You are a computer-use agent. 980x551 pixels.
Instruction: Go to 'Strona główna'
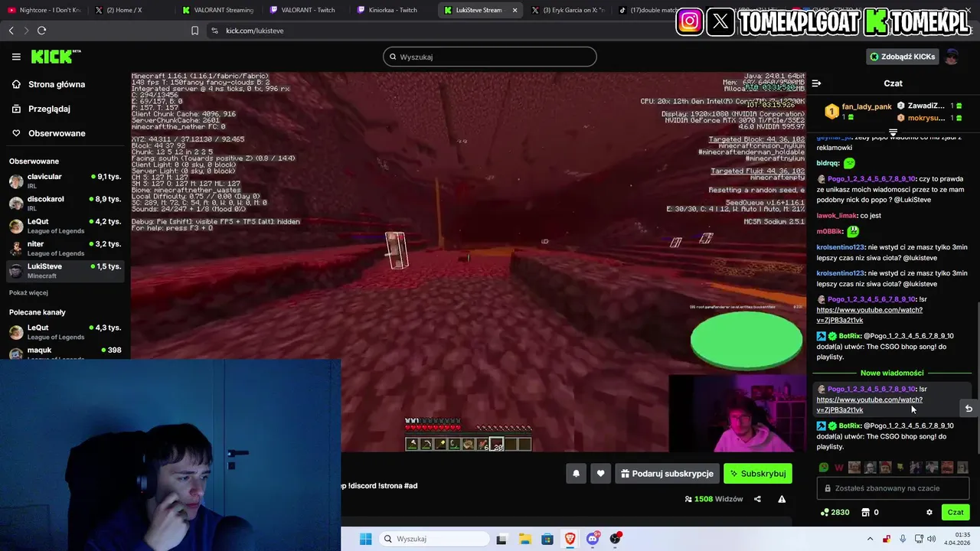click(57, 84)
